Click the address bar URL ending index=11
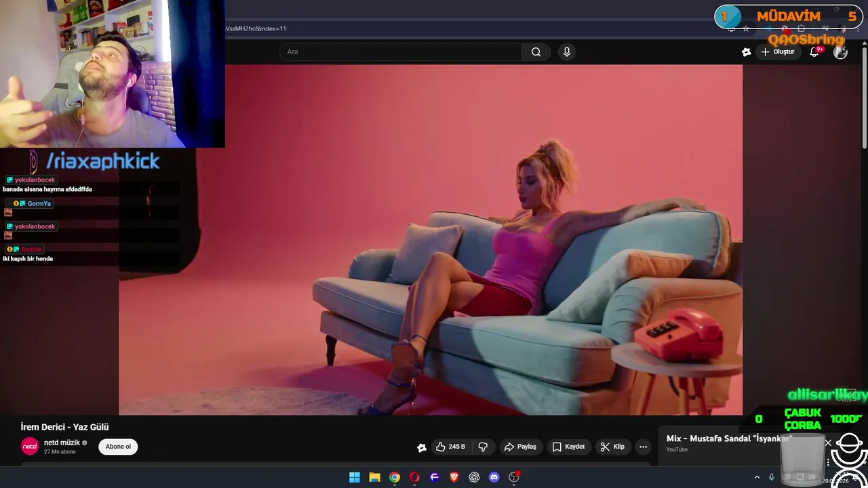Screen dimensions: 868x488 click(256, 28)
